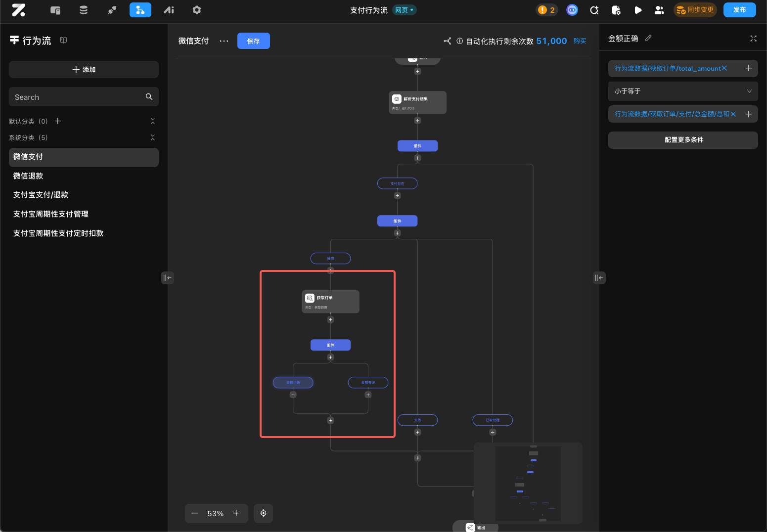This screenshot has width=767, height=532.
Task: Select 支付宝周期性支付管理 flow
Action: pyautogui.click(x=51, y=214)
